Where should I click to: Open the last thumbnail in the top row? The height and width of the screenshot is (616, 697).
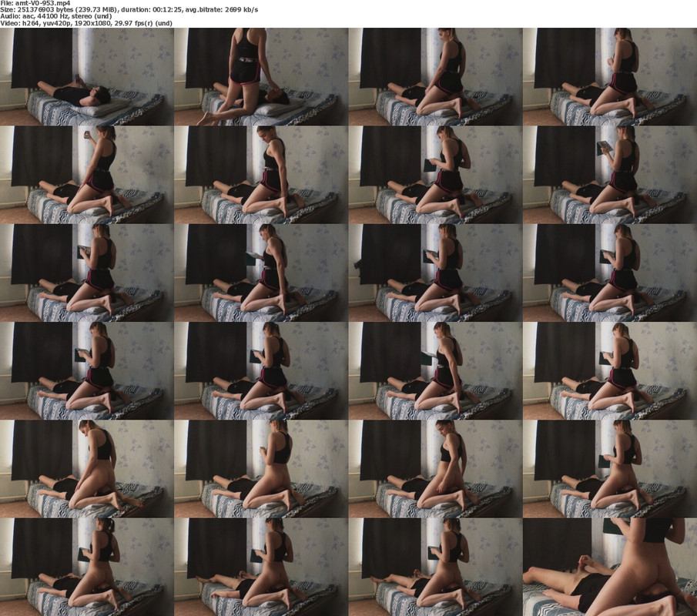tap(609, 76)
